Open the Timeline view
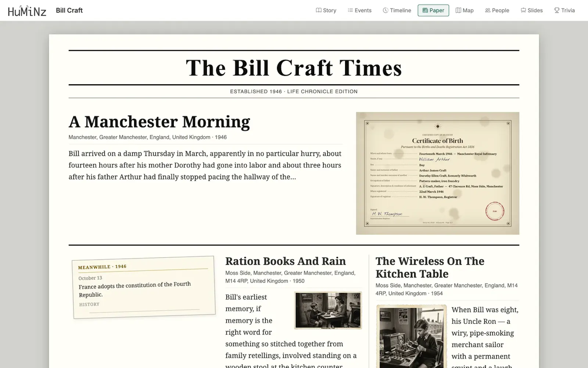 (x=397, y=10)
